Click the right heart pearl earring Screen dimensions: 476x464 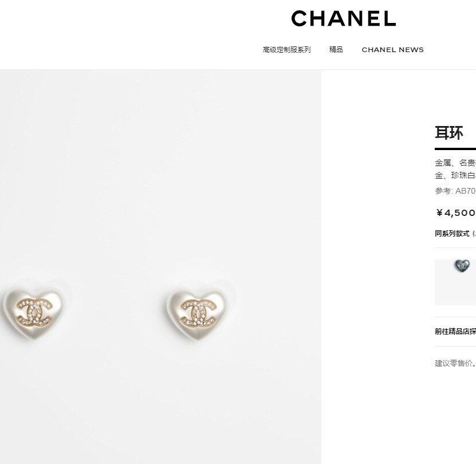198,313
